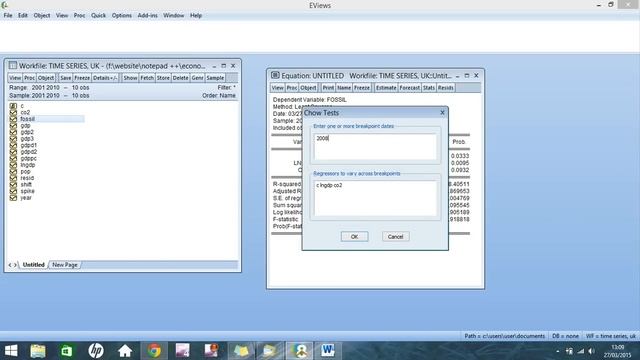Click Details+/- button in Workfile toolbar
This screenshot has height=360, width=640.
click(105, 78)
